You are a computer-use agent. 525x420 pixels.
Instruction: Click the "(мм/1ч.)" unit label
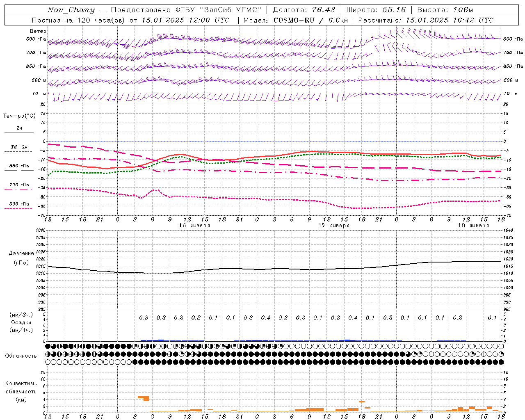click(x=21, y=330)
